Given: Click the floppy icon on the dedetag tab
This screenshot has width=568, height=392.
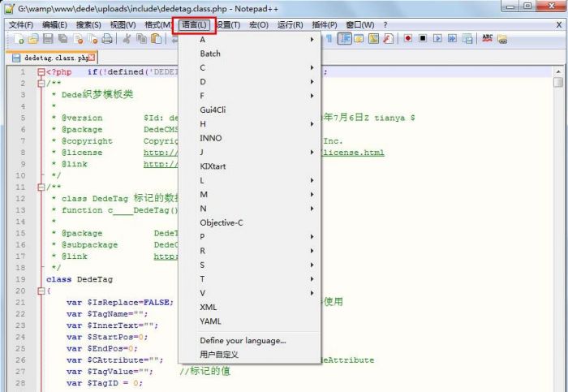Looking at the screenshot, I should (x=16, y=58).
